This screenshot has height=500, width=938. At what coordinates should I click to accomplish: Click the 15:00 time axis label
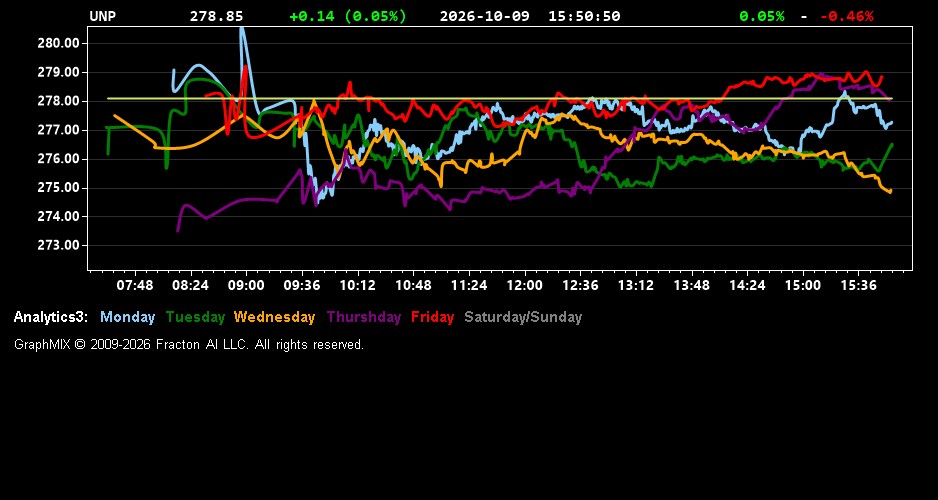click(803, 285)
